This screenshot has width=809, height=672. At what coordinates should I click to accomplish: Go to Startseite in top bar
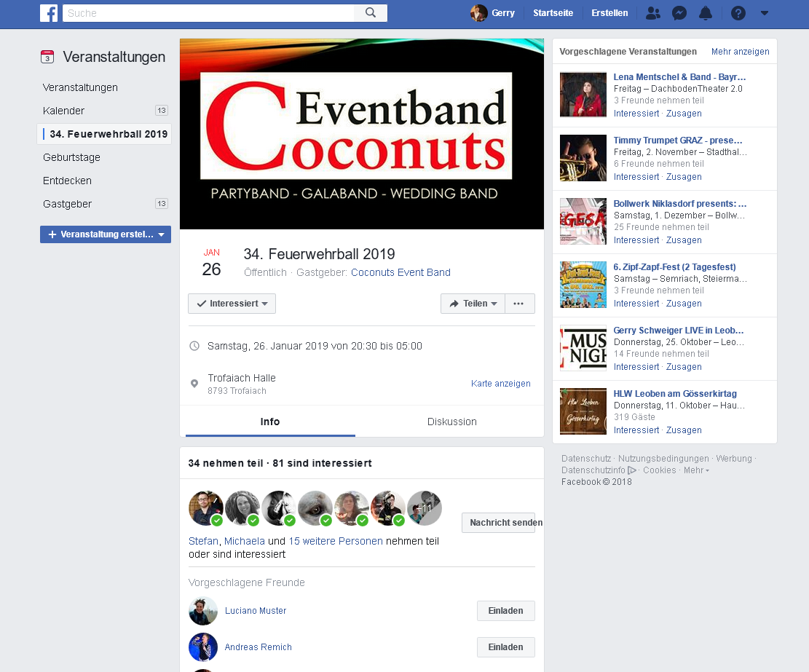coord(553,13)
